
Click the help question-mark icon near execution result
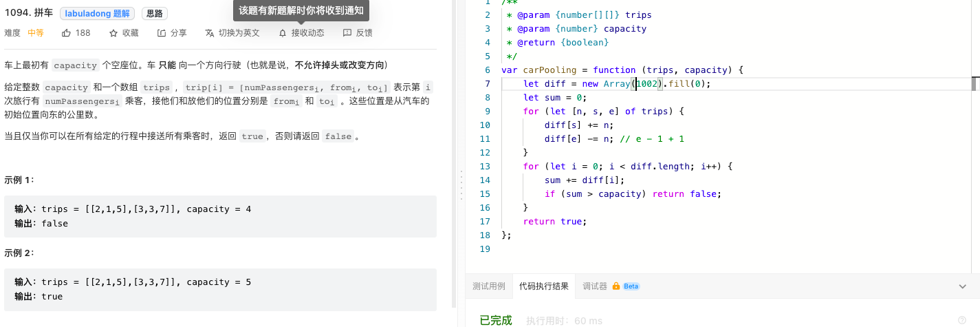(961, 320)
